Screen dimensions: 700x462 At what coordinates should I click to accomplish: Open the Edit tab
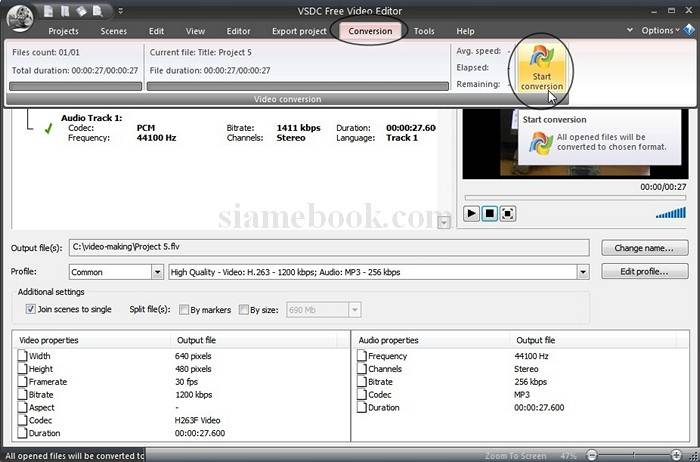point(156,31)
